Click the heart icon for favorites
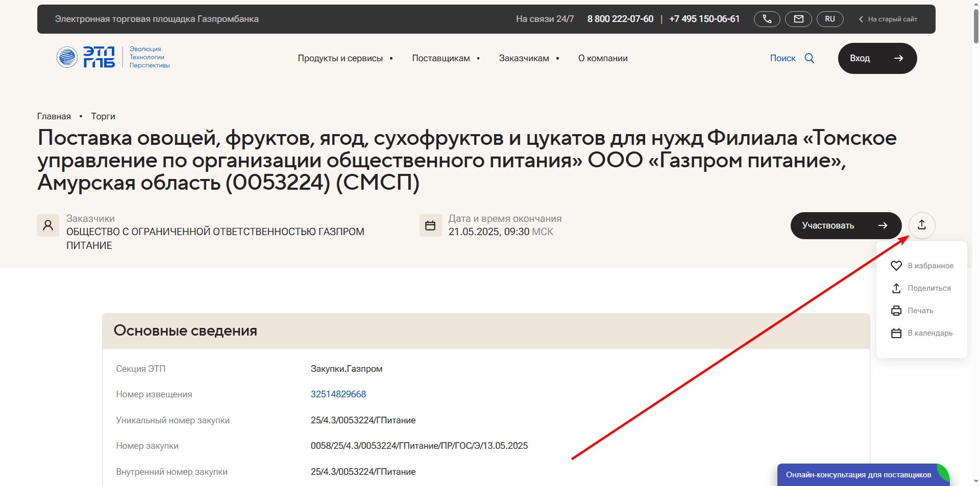Viewport: 980px width, 486px height. (896, 266)
